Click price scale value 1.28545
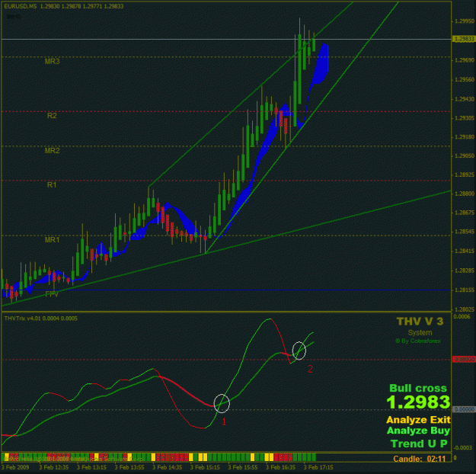Screen dimensions: 476x474 coord(464,232)
